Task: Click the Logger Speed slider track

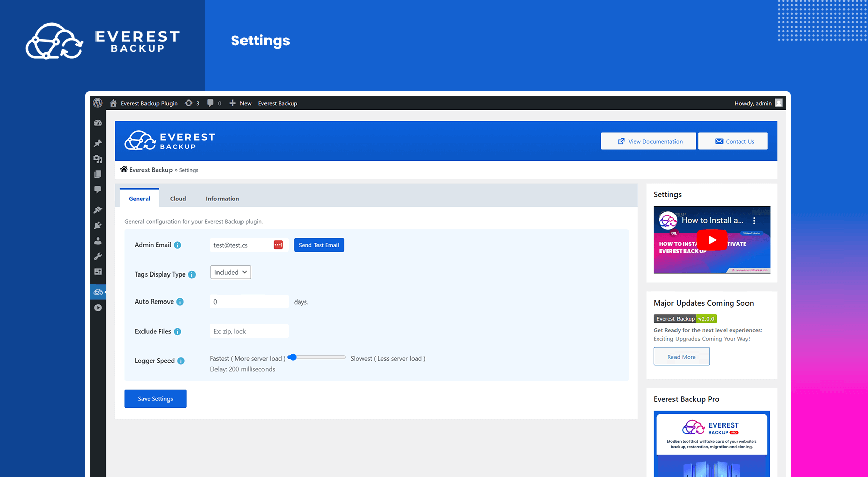Action: click(x=317, y=357)
